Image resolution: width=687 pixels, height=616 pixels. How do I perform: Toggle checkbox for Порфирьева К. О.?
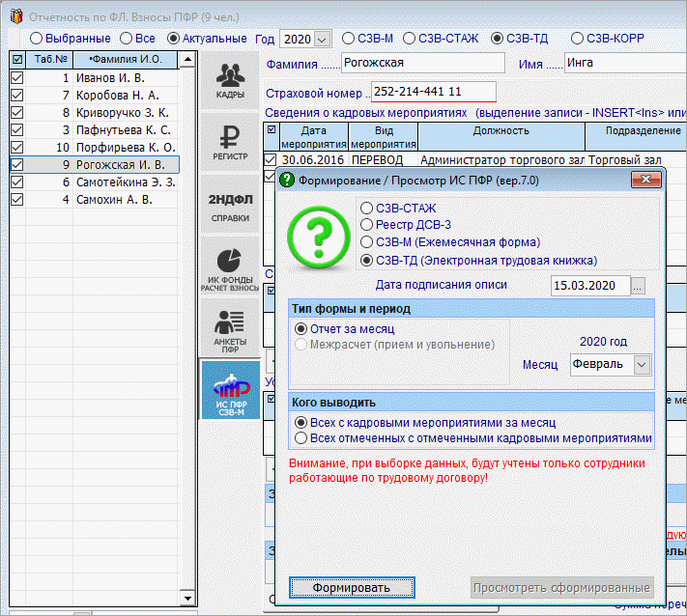pyautogui.click(x=17, y=147)
